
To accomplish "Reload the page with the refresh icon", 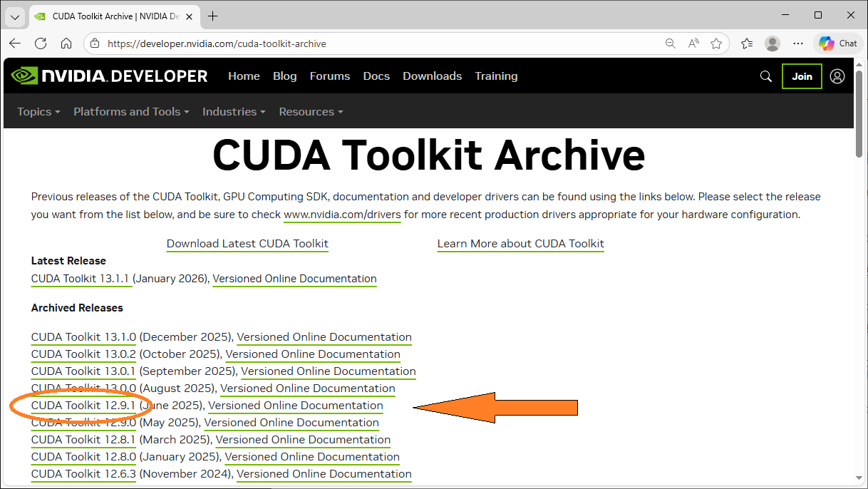I will [41, 43].
